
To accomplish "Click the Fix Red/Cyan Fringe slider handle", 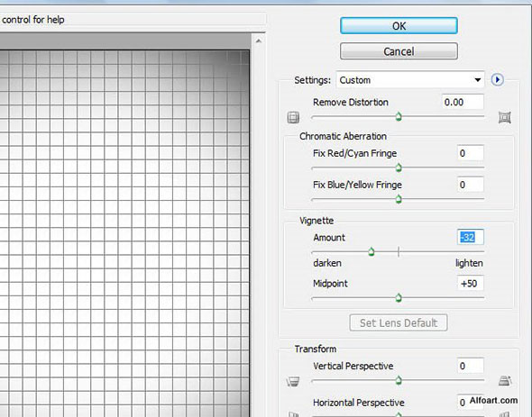I will point(399,168).
